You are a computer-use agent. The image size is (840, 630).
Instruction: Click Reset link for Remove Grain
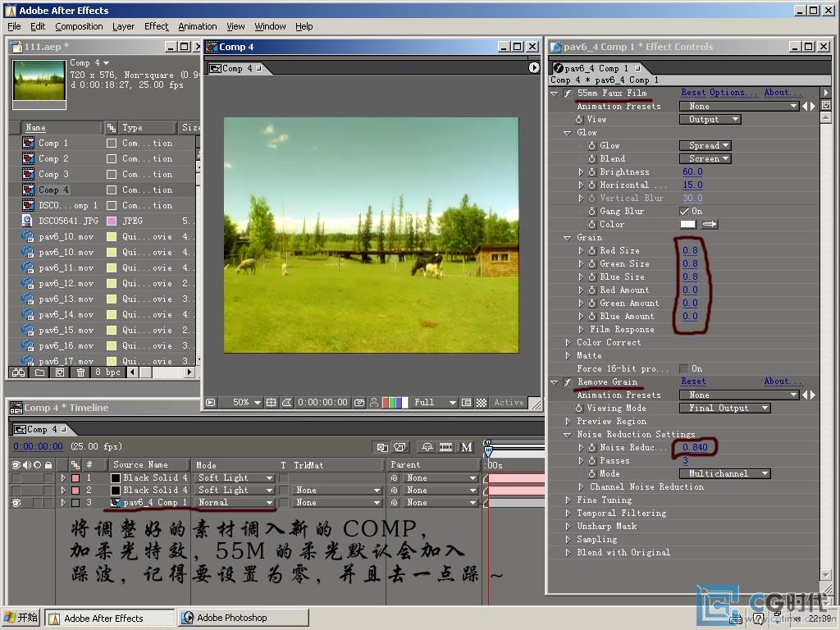click(693, 381)
